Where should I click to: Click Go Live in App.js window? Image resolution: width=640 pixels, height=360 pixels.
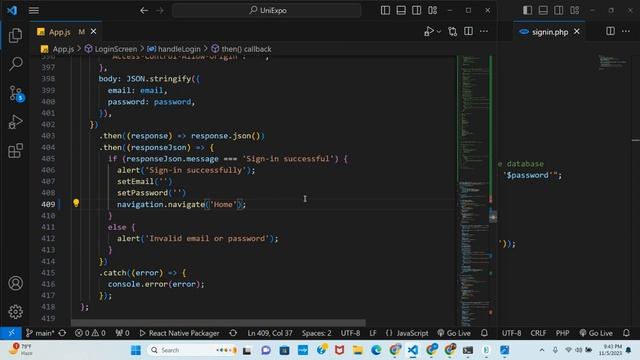click(x=454, y=333)
